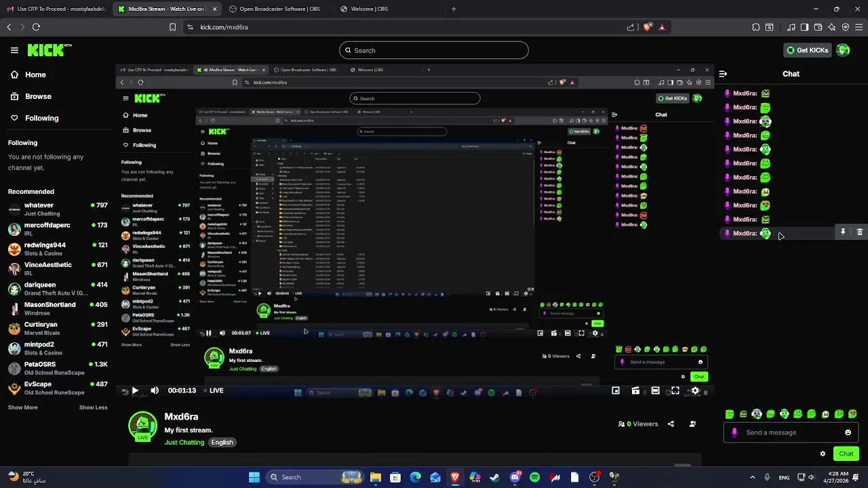Open Steam from taskbar
This screenshot has width=868, height=488.
pyautogui.click(x=494, y=477)
